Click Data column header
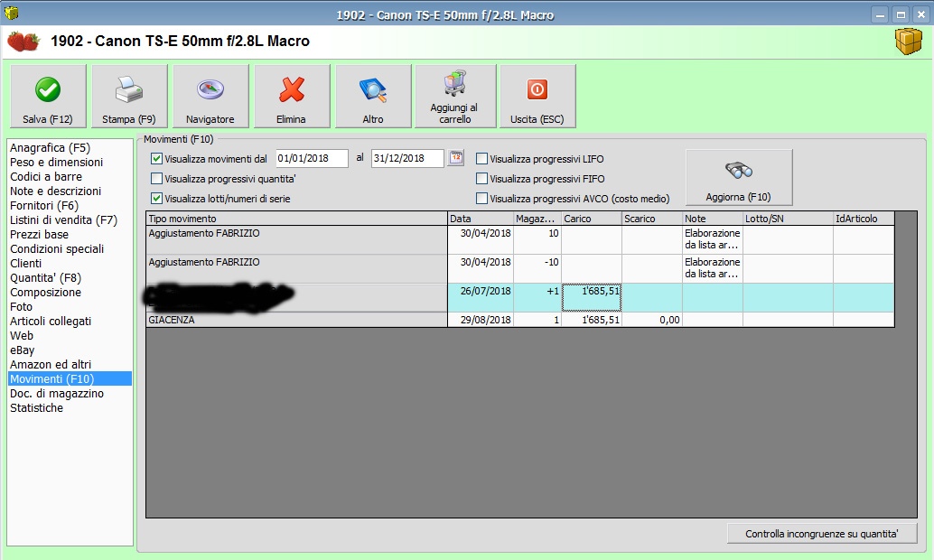Screen dimensions: 934x560 pos(481,219)
